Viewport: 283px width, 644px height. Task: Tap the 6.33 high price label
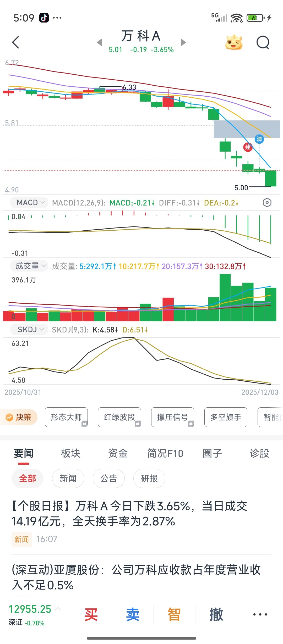tap(129, 87)
